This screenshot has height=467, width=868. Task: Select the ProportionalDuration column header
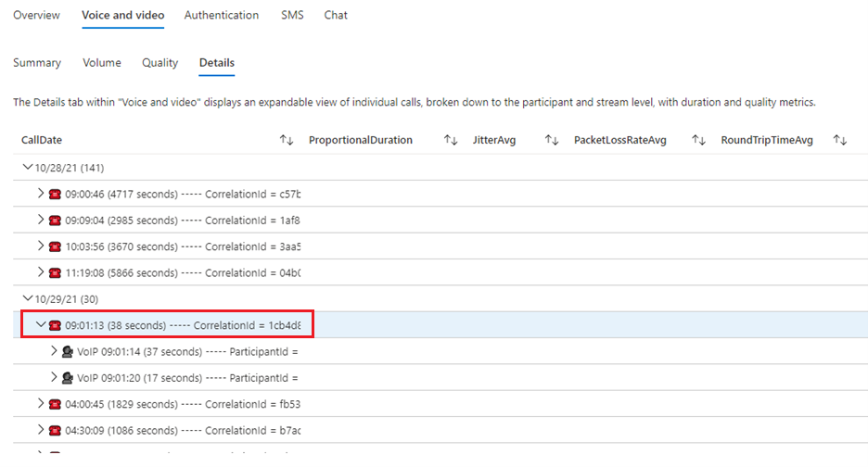tap(361, 140)
